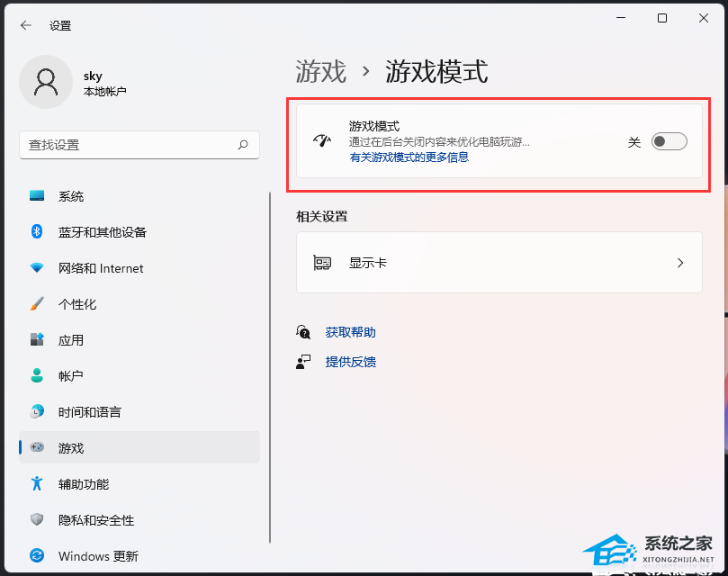Screen dimensions: 728x576
Task: Click the 时间和语言 clock globe icon
Action: [37, 411]
